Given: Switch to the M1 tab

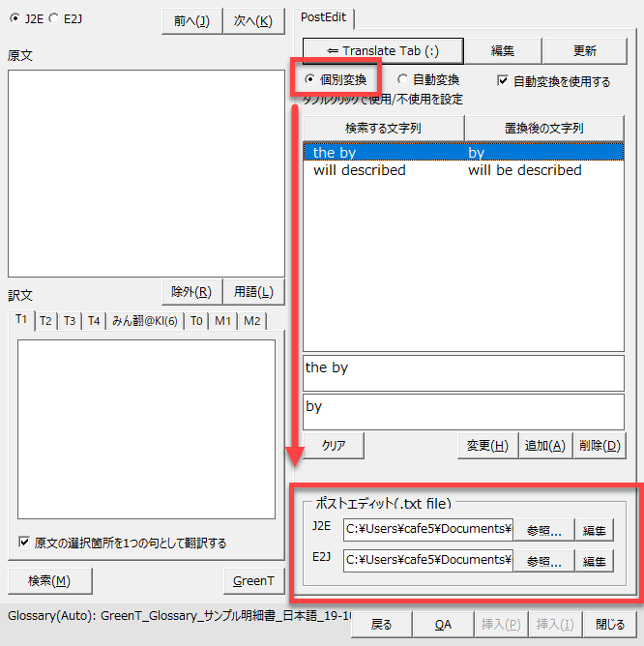Looking at the screenshot, I should pyautogui.click(x=223, y=321).
